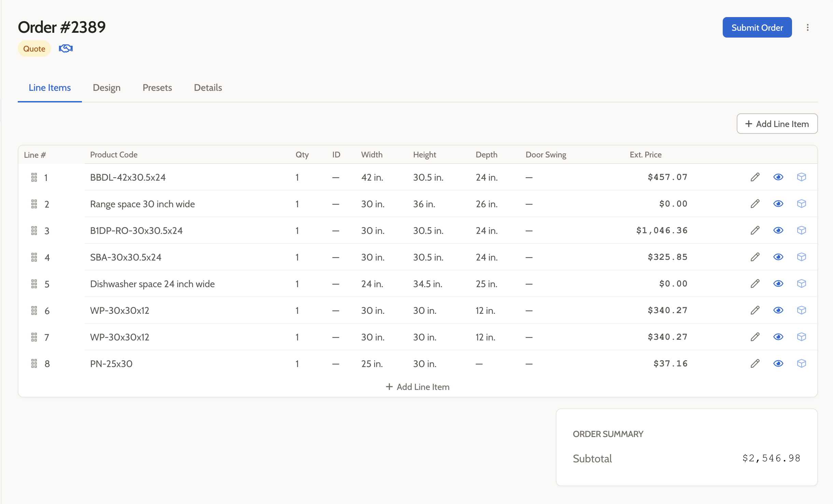This screenshot has width=833, height=504.
Task: Click the Order #2389 heading
Action: (x=62, y=27)
